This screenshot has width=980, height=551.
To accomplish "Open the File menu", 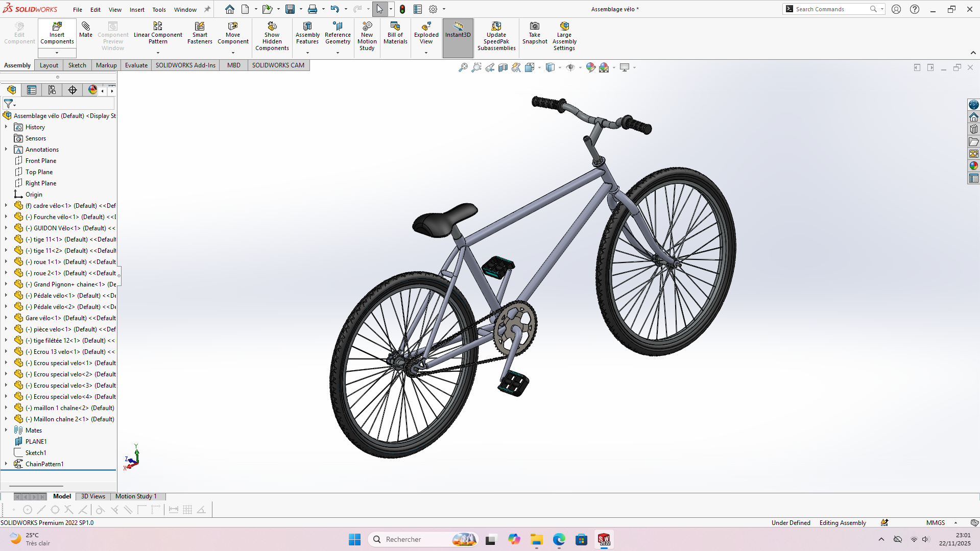I will click(78, 9).
